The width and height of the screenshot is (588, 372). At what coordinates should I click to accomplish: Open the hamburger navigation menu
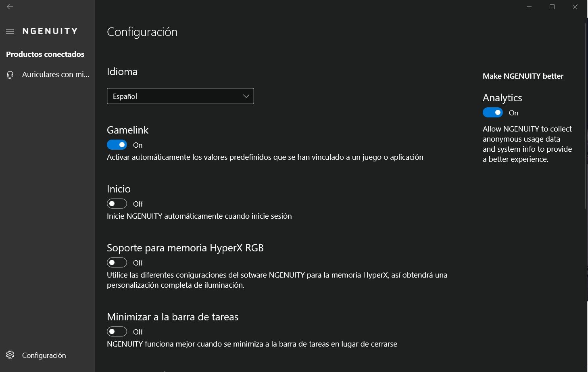pos(10,31)
